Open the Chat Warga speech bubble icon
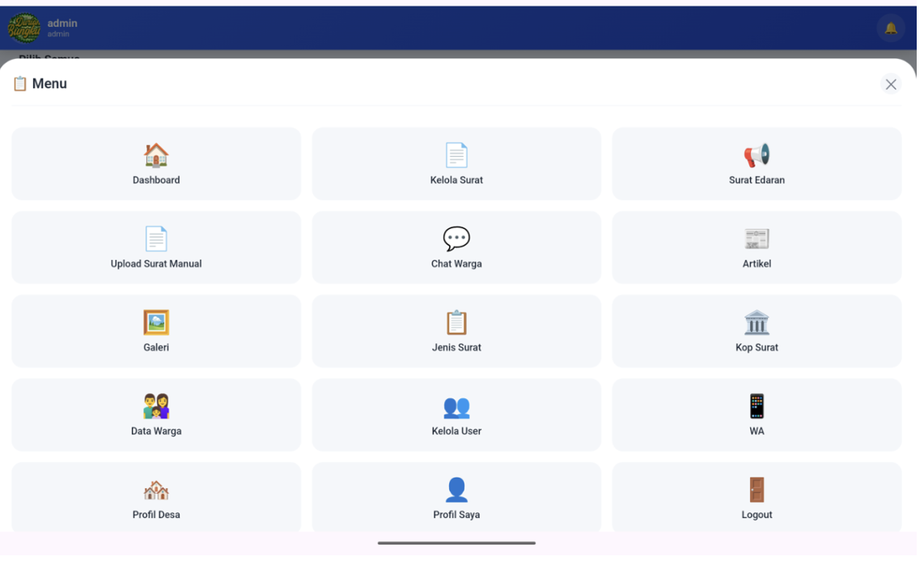Viewport: 924px width, 565px height. point(456,239)
